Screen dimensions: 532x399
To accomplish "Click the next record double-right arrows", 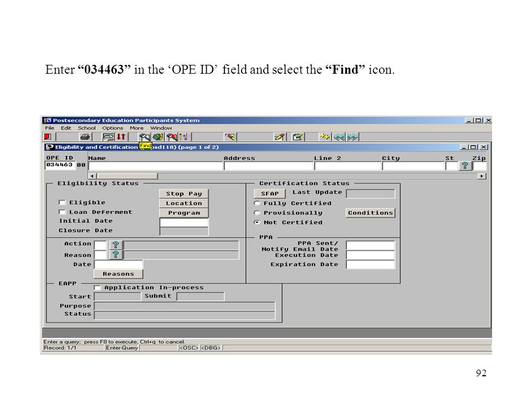I will (x=352, y=137).
